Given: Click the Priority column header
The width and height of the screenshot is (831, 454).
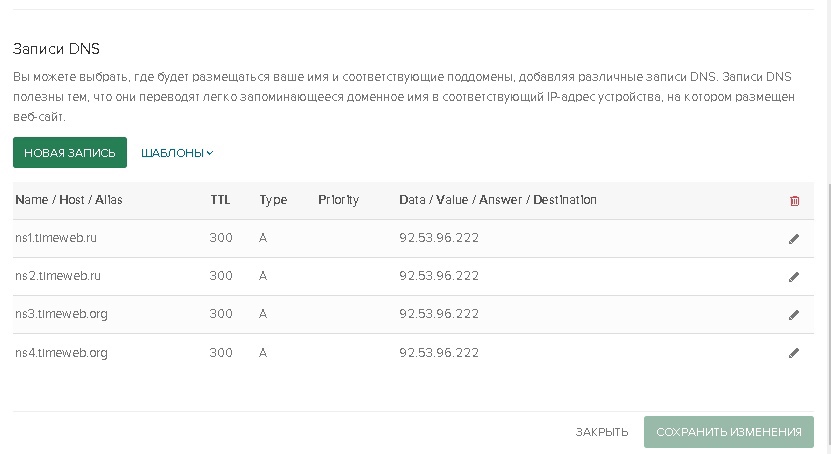Looking at the screenshot, I should pyautogui.click(x=338, y=200).
